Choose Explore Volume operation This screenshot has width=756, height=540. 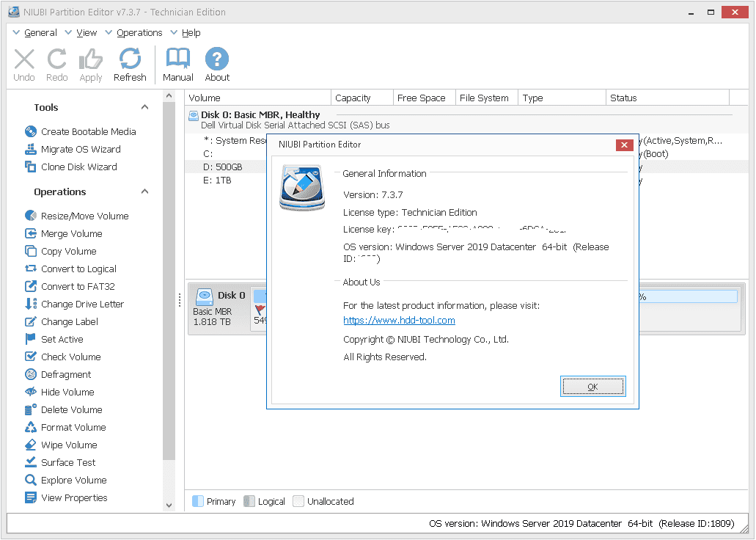pos(66,480)
